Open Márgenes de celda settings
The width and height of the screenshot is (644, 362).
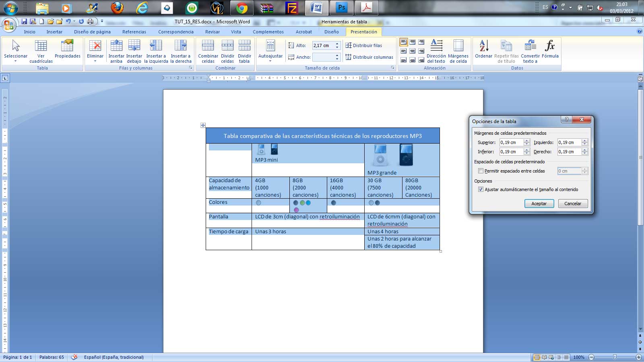pyautogui.click(x=459, y=50)
